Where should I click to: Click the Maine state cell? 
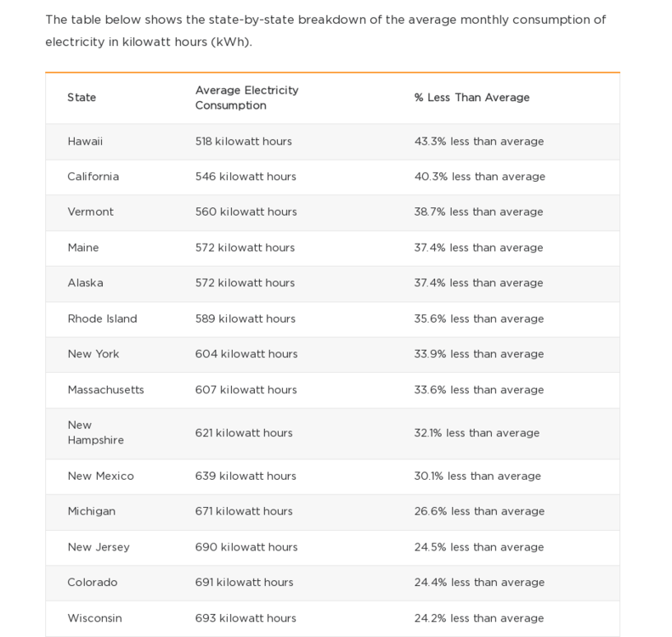[83, 248]
